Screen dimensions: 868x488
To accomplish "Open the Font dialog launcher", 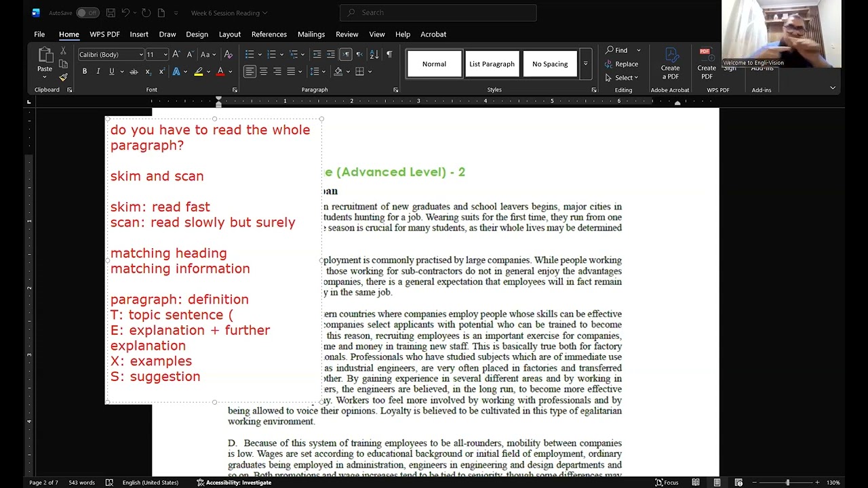I will (235, 89).
